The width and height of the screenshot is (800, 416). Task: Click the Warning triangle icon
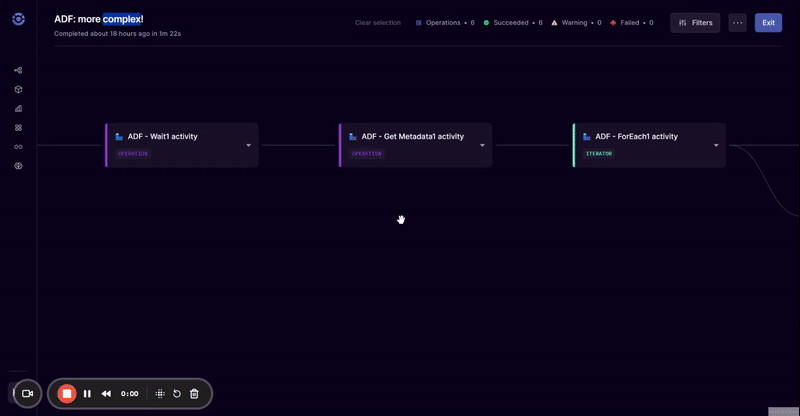[x=554, y=23]
